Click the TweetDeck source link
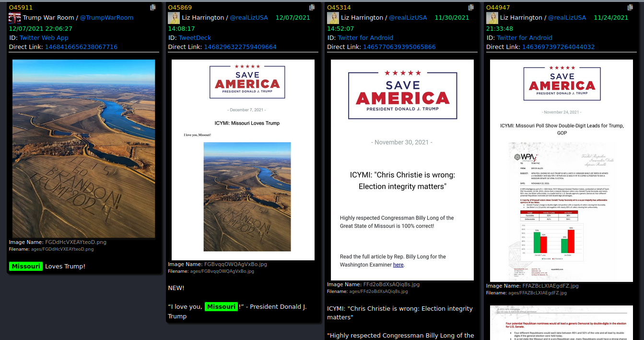 (195, 38)
